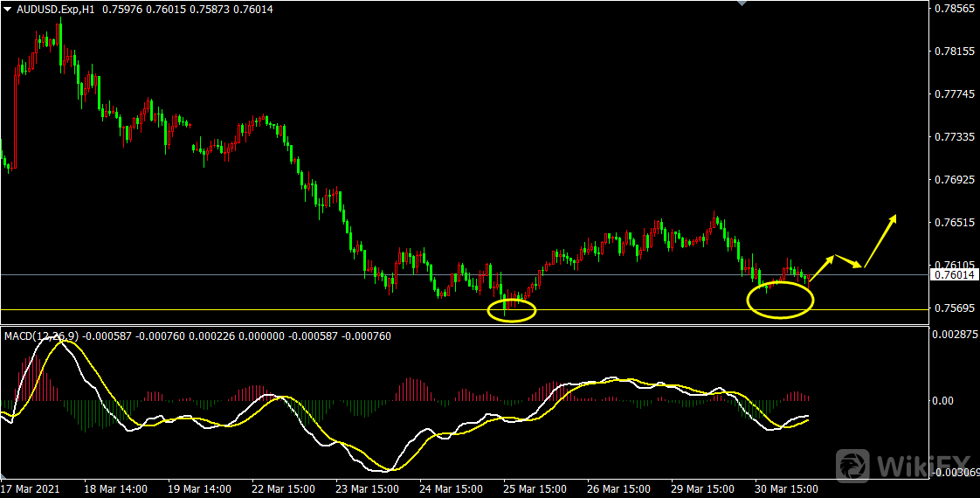Select the small yellow ellipse near 25 Mar

point(512,310)
